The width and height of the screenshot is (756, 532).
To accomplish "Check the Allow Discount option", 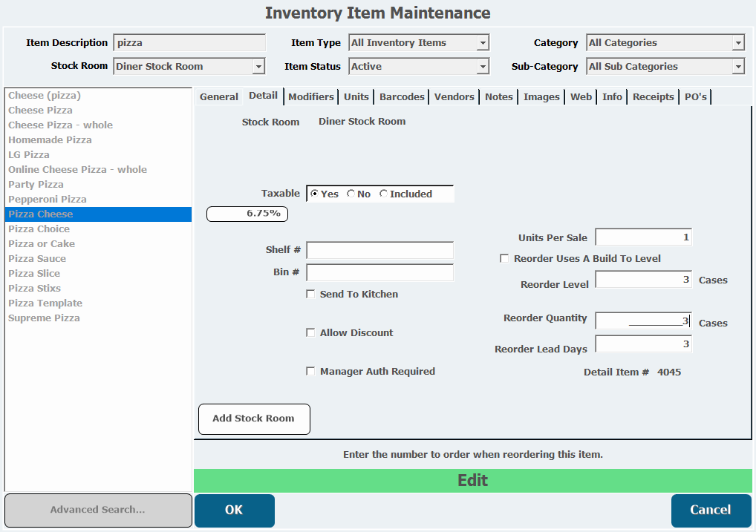I will (310, 333).
